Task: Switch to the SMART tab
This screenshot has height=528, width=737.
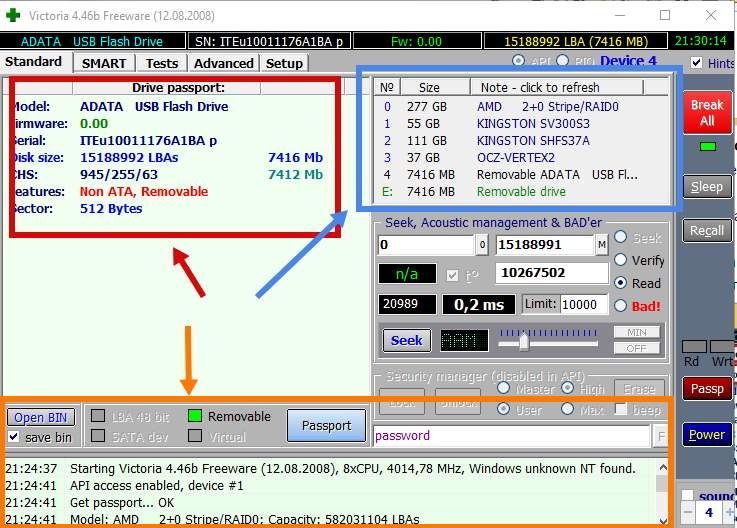Action: coord(104,63)
